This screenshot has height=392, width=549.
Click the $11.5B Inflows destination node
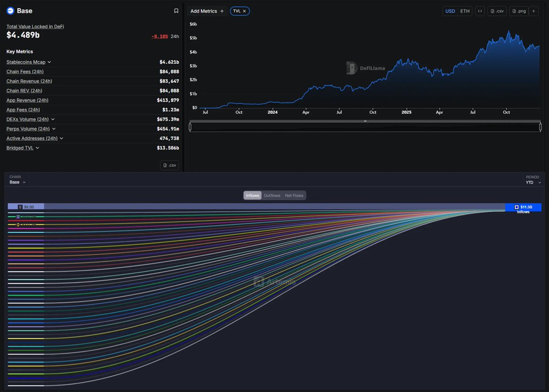tap(523, 207)
